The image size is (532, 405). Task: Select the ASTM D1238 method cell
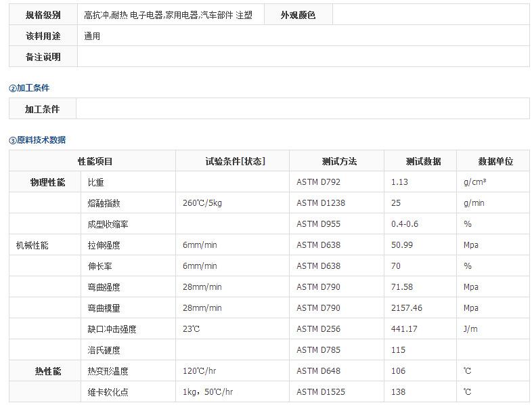pos(337,203)
